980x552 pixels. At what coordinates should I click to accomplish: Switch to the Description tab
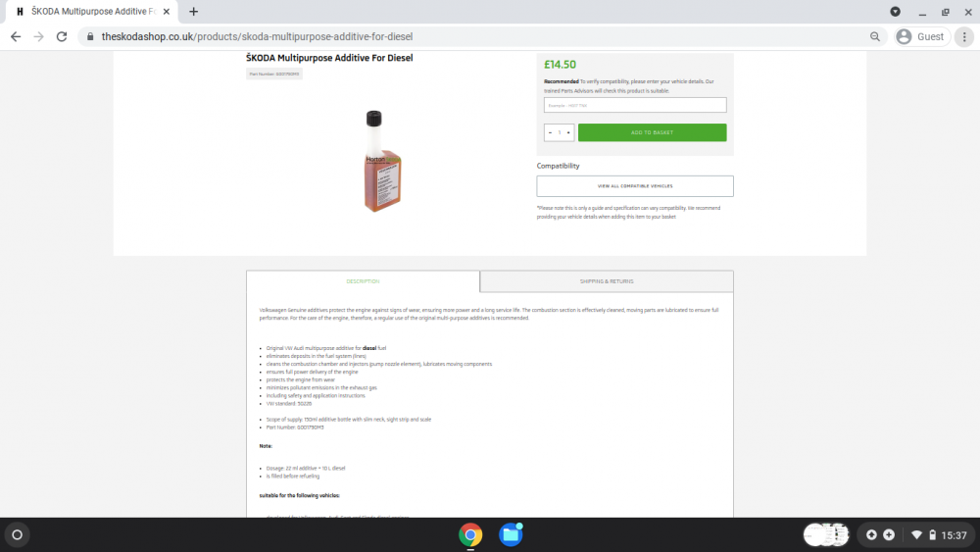[x=364, y=281]
